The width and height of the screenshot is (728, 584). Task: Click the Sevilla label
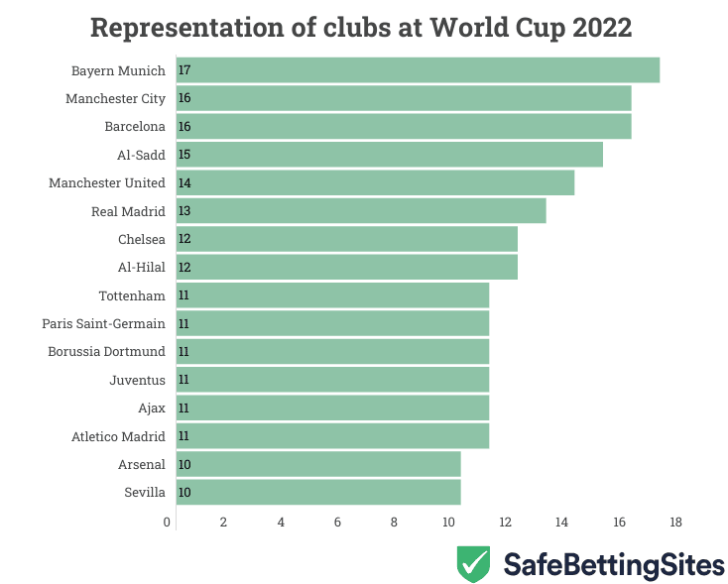click(x=145, y=492)
